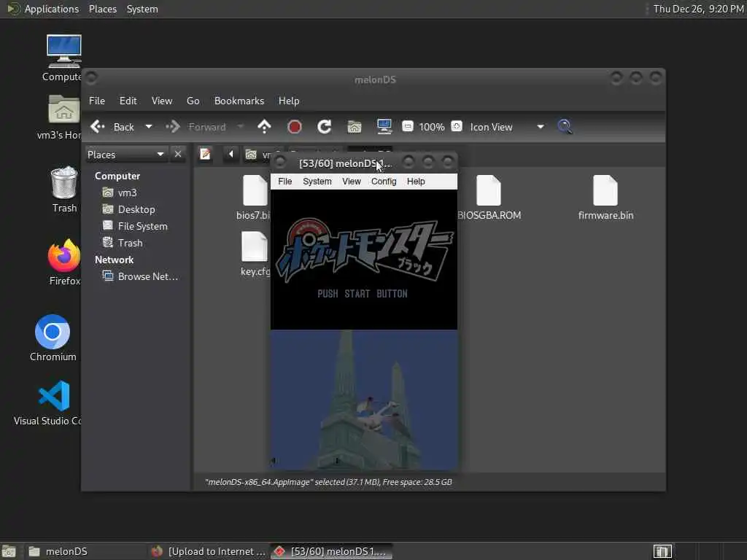Click the path bar left scroll arrow
The image size is (747, 560).
coord(231,155)
